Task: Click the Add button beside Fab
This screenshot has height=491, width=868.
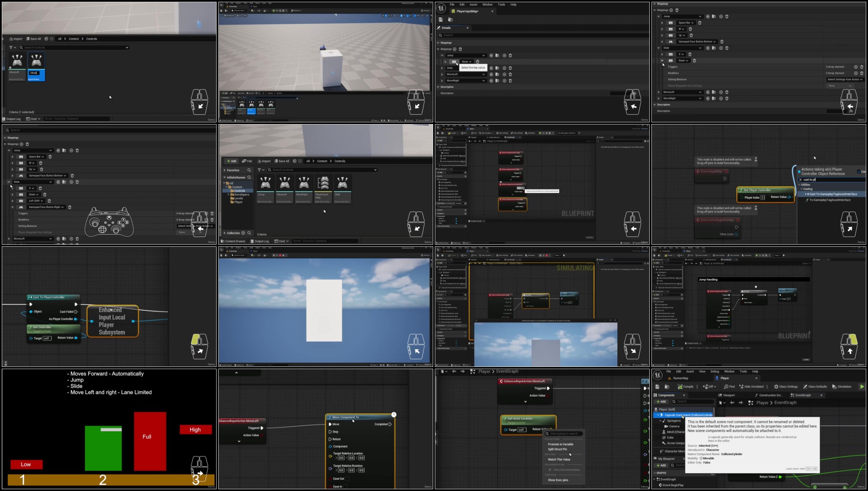Action: coord(232,161)
